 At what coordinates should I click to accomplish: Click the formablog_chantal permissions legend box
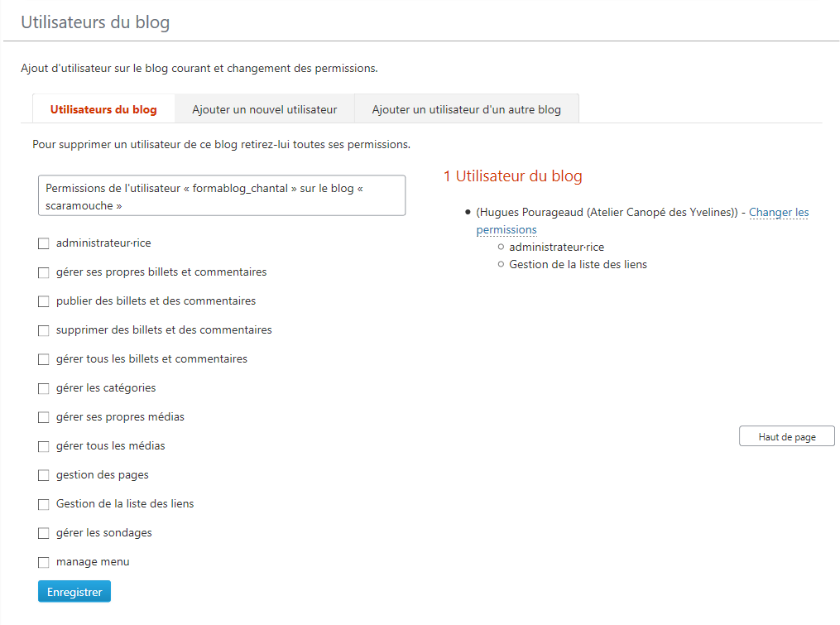(222, 196)
